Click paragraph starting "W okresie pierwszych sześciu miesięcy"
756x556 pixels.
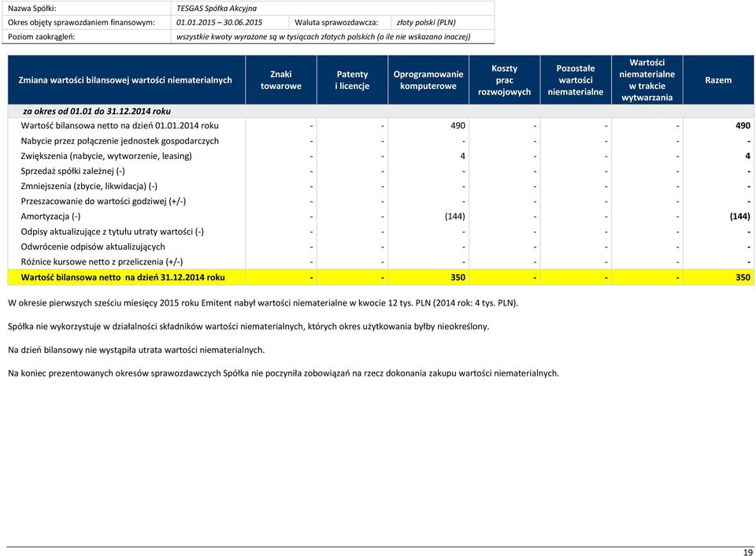click(x=263, y=303)
